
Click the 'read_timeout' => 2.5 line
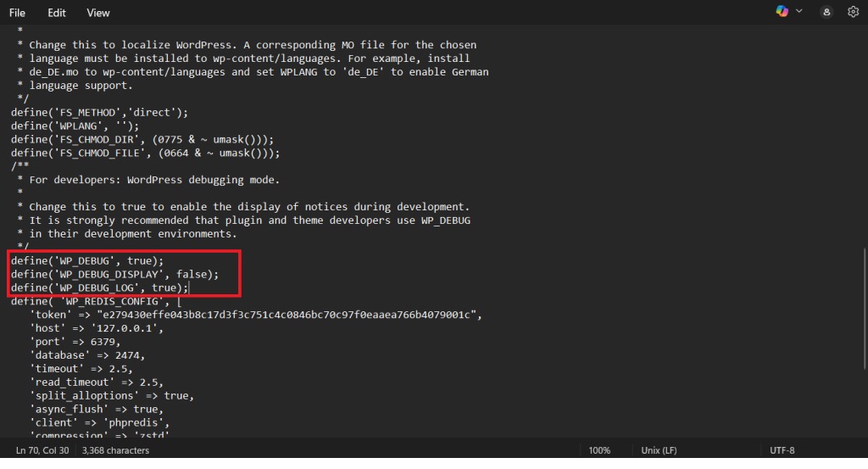(x=97, y=382)
